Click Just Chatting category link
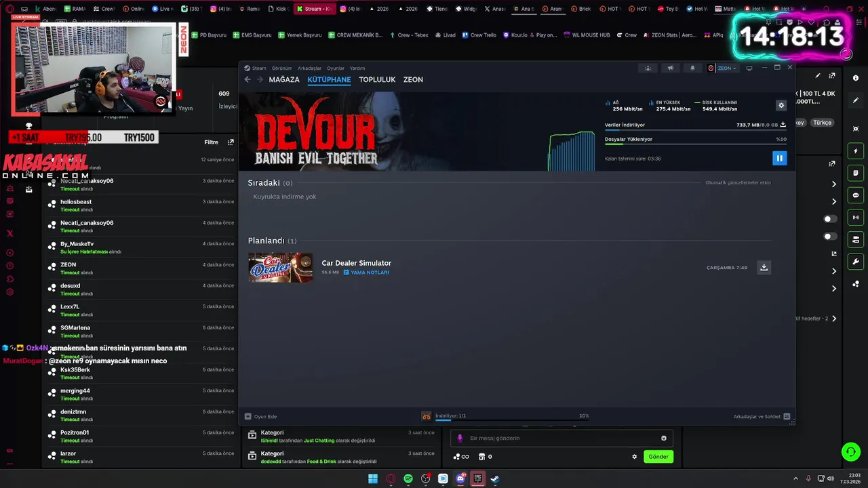Screen dimensions: 868x488 (319, 441)
